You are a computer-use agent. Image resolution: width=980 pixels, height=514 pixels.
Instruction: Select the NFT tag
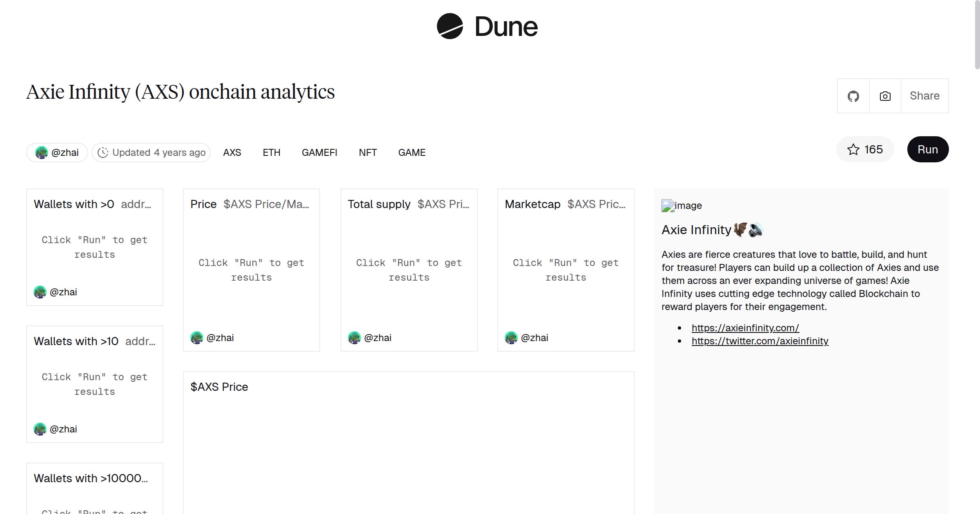[x=367, y=152]
